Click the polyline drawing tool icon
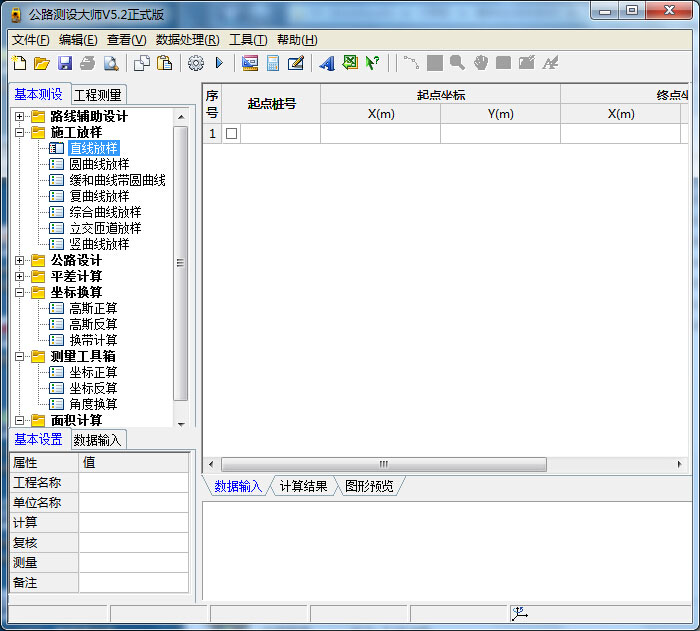This screenshot has width=700, height=631. coord(411,63)
